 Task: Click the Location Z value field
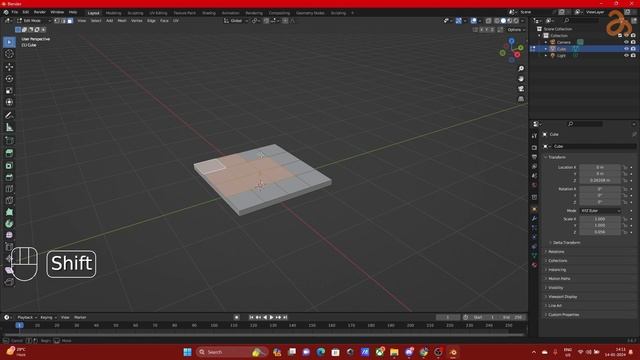tap(600, 180)
